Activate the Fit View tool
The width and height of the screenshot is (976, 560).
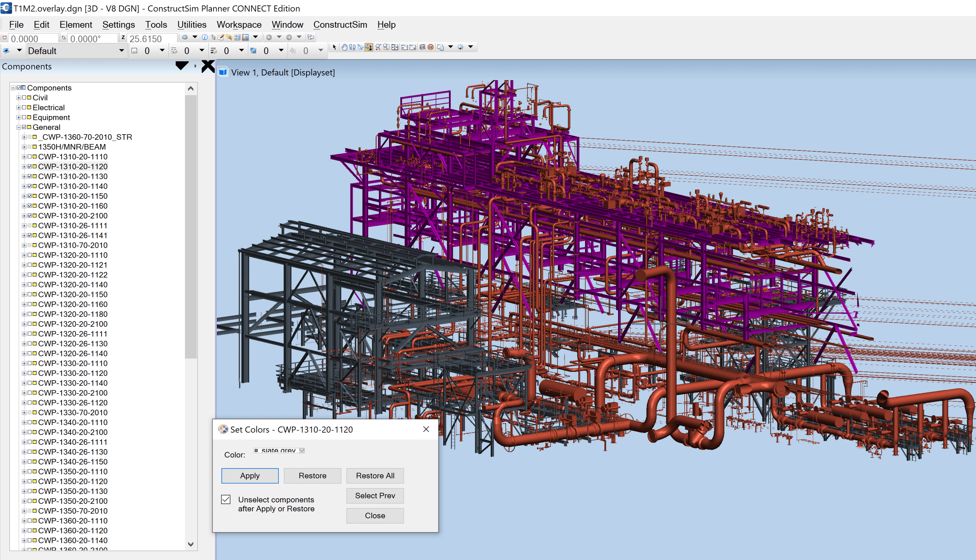click(x=395, y=47)
